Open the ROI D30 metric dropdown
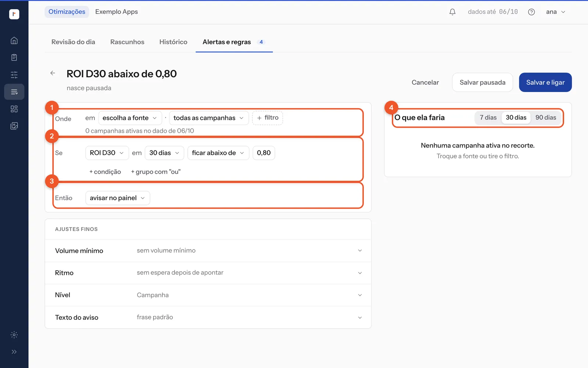This screenshot has height=368, width=588. coord(107,153)
